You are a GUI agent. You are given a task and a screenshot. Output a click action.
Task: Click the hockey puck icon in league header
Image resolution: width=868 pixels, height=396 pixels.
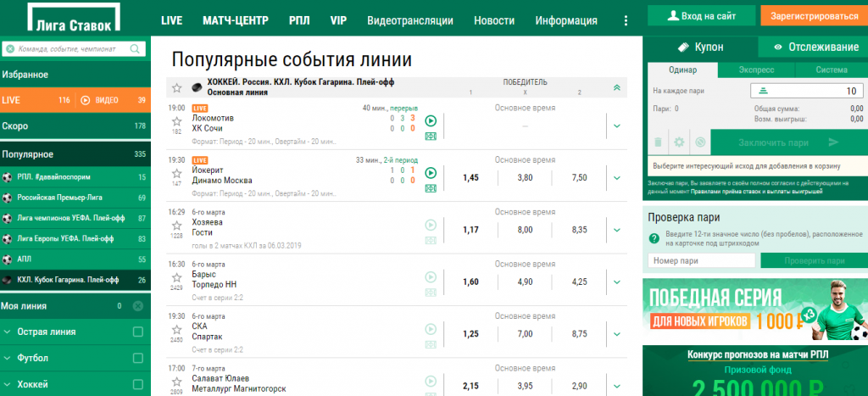pyautogui.click(x=197, y=87)
